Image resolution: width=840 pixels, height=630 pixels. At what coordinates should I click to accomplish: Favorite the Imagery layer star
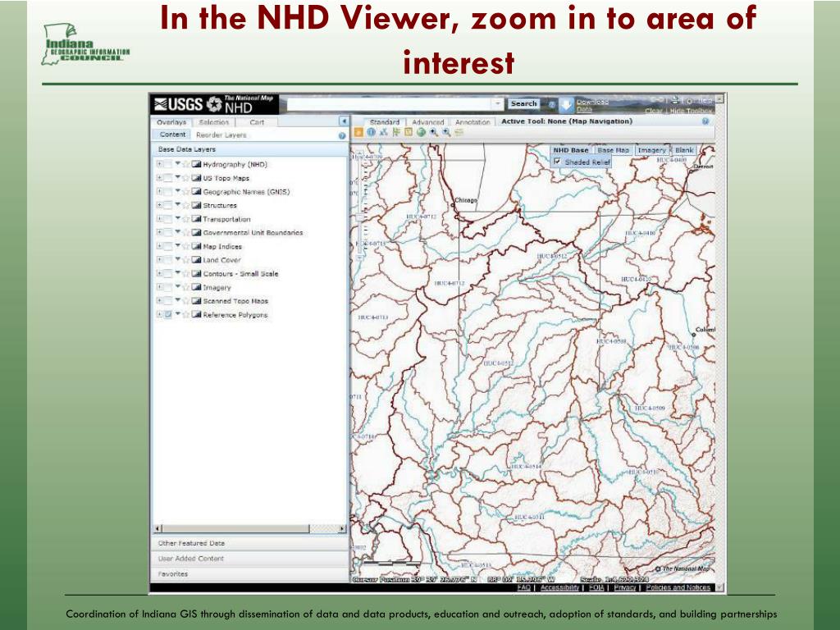(x=186, y=287)
